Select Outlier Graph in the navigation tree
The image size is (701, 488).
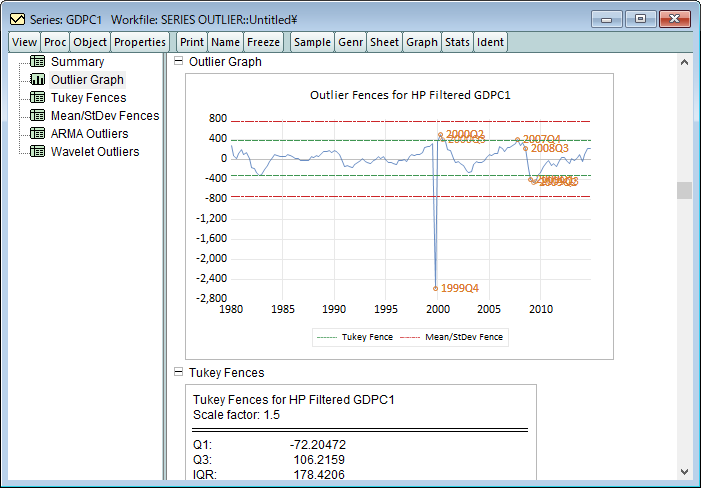[87, 80]
